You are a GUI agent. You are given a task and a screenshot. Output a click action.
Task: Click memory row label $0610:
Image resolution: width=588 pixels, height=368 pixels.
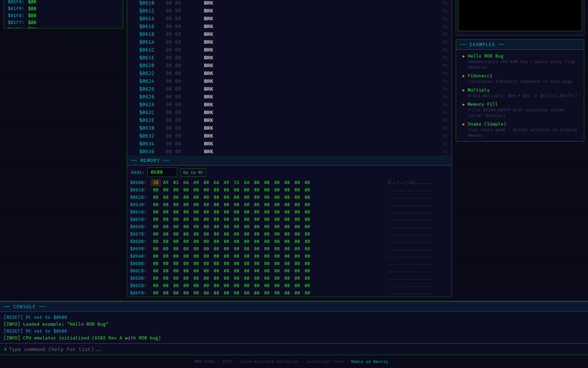(138, 190)
